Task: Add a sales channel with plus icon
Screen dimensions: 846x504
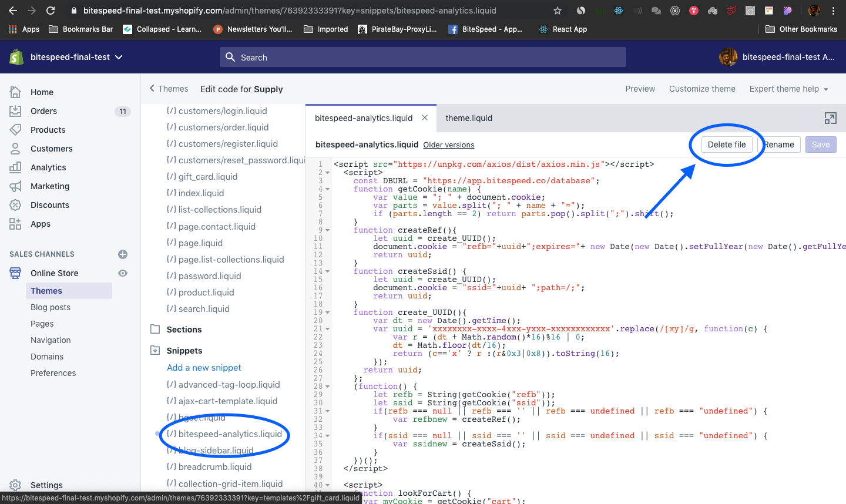Action: (x=123, y=254)
